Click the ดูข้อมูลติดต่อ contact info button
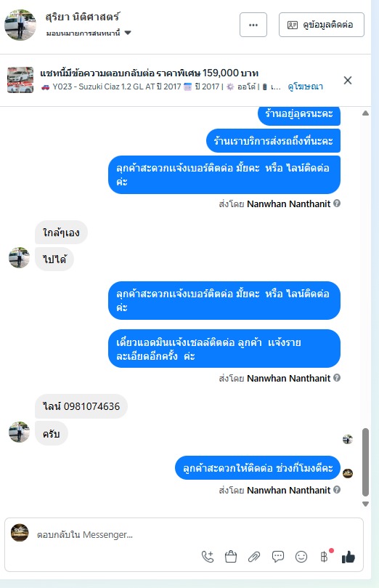Viewport: 379px width, 588px height. (x=322, y=25)
